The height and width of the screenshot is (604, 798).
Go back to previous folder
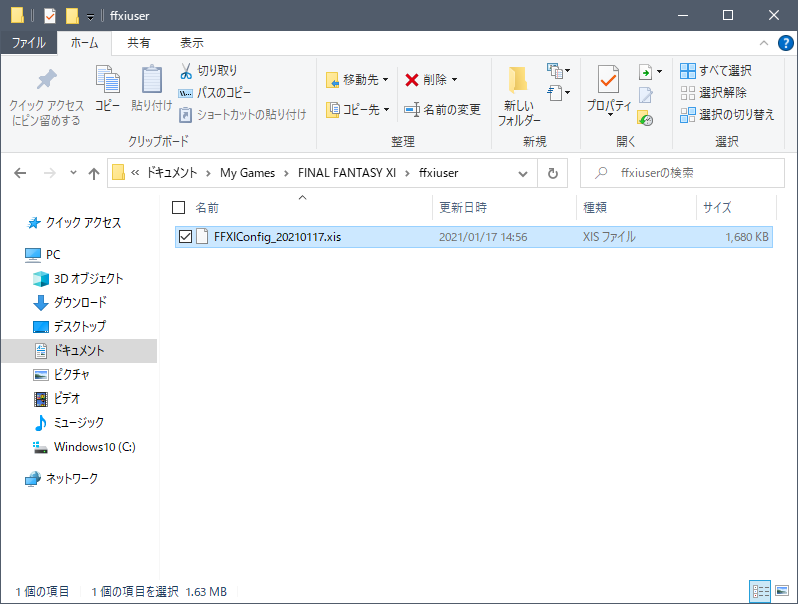pos(20,173)
